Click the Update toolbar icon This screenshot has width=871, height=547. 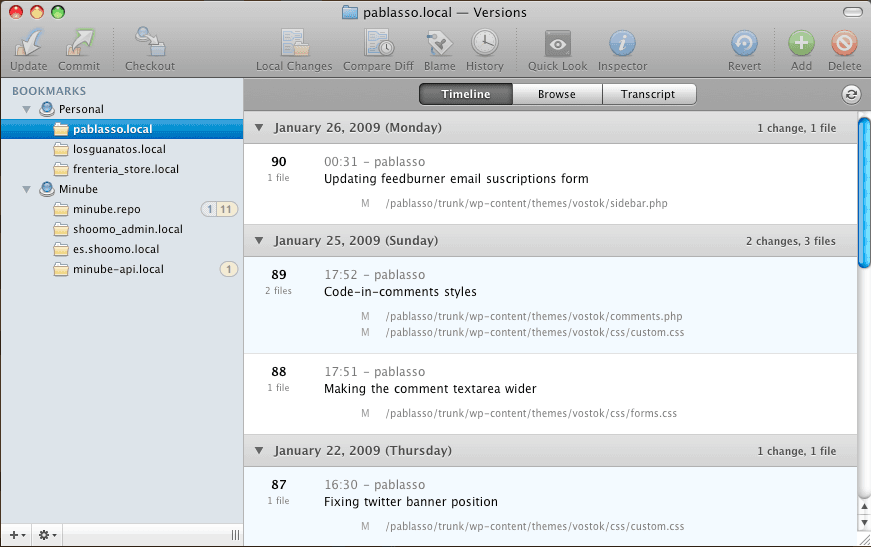pos(29,43)
